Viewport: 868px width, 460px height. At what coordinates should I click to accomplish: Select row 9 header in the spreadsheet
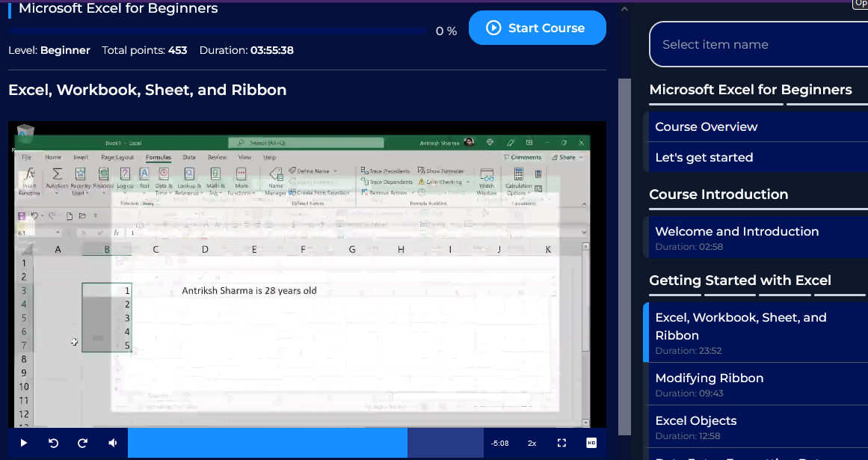24,372
